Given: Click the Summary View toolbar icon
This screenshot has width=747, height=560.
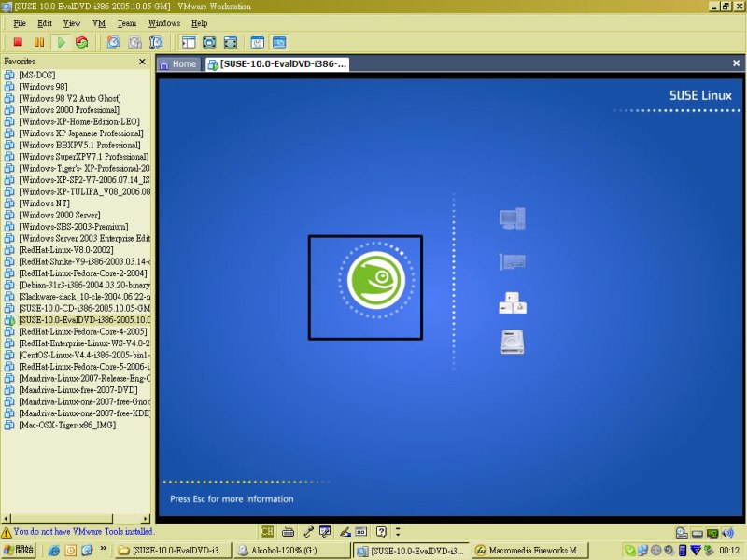Looking at the screenshot, I should click(258, 42).
